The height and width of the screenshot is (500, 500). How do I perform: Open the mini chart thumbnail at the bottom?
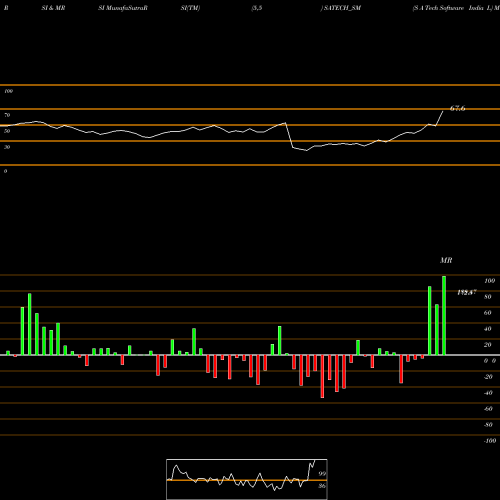[x=247, y=479]
